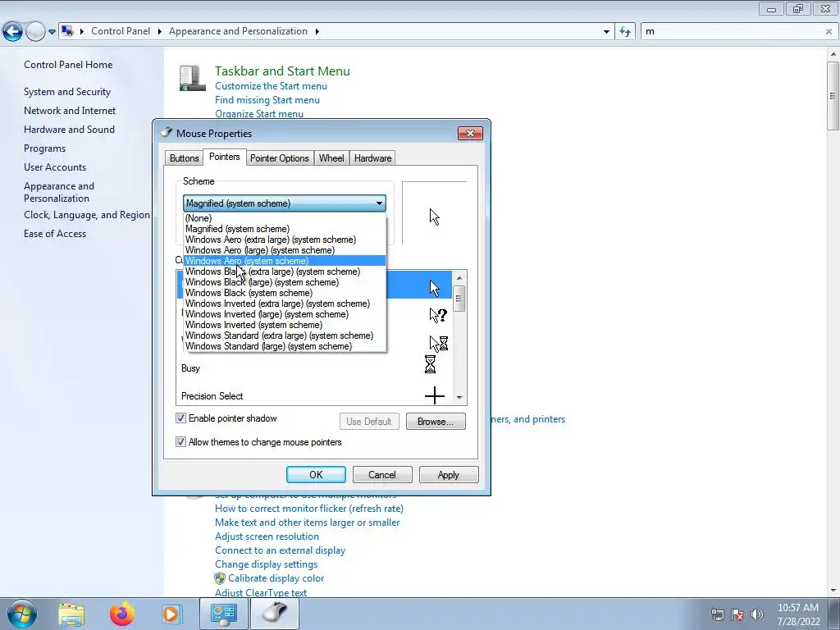Open the Pointer Options tab
Viewport: 840px width, 630px height.
[280, 158]
